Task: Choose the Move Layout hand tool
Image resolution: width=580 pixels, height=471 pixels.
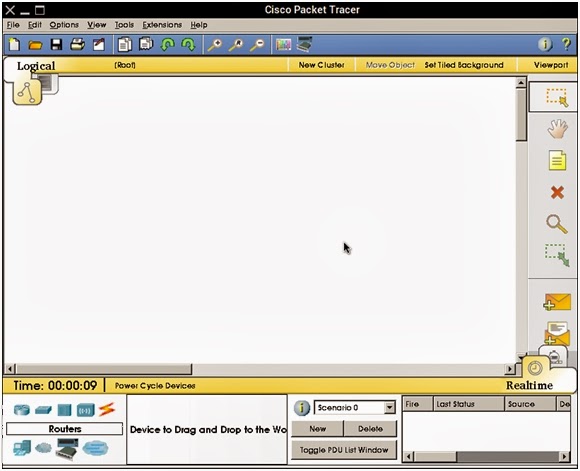Action: point(557,129)
